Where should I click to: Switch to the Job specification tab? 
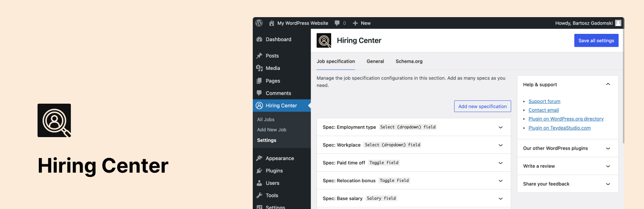click(x=336, y=61)
